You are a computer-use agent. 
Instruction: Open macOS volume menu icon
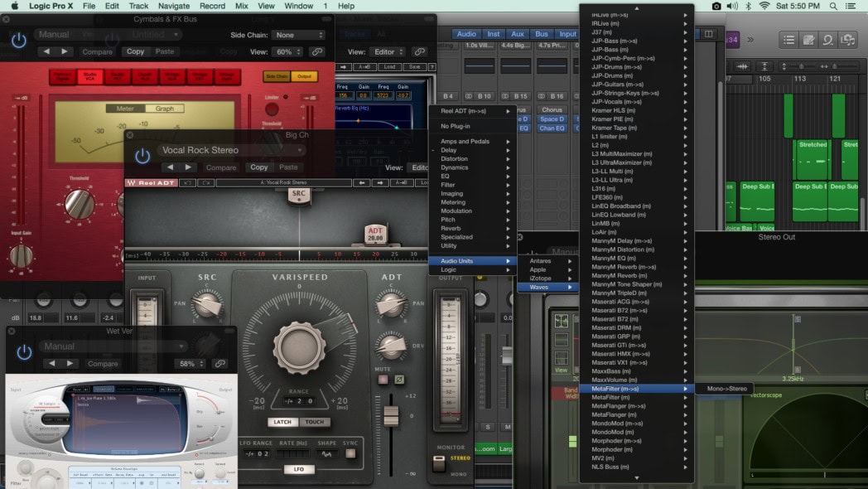[x=732, y=6]
